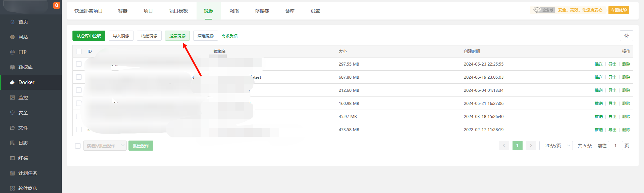Click the 从仓库中拉取 button
The width and height of the screenshot is (644, 193).
tap(89, 36)
